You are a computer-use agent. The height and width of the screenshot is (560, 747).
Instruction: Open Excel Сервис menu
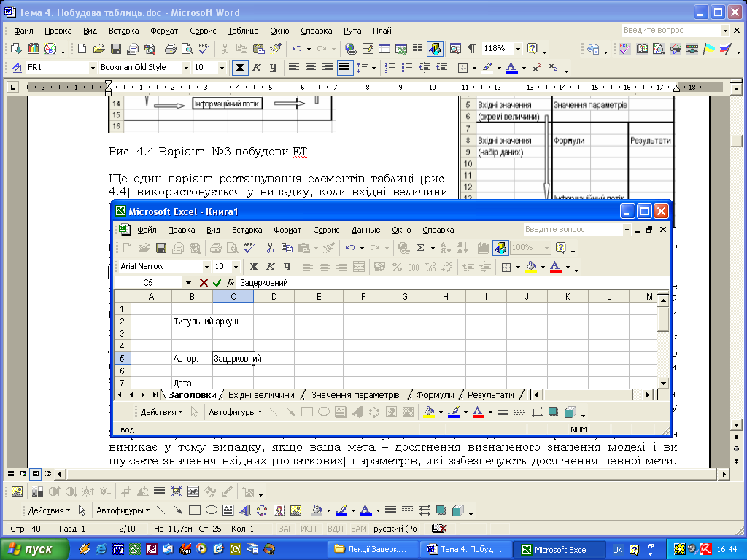coord(326,230)
